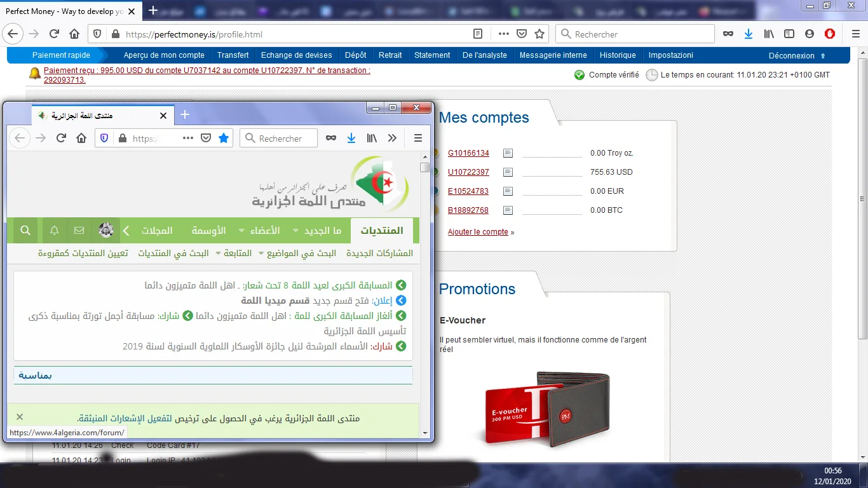Click the bookmark star in small Firefox window

pyautogui.click(x=224, y=138)
